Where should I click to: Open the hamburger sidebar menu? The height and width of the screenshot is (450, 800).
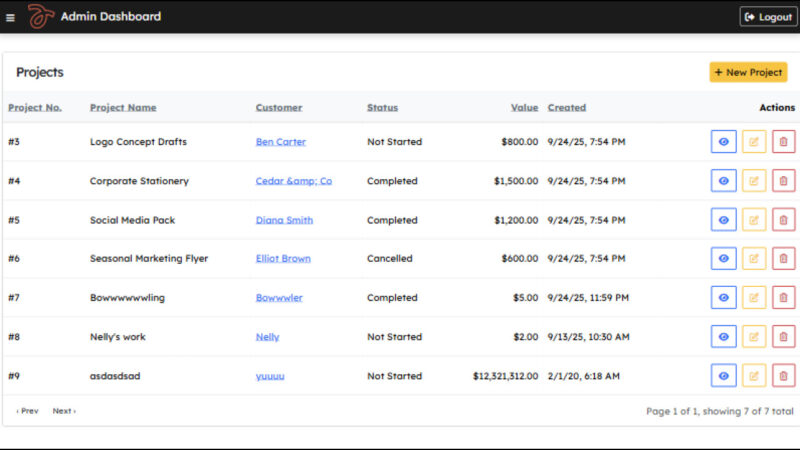tap(11, 17)
